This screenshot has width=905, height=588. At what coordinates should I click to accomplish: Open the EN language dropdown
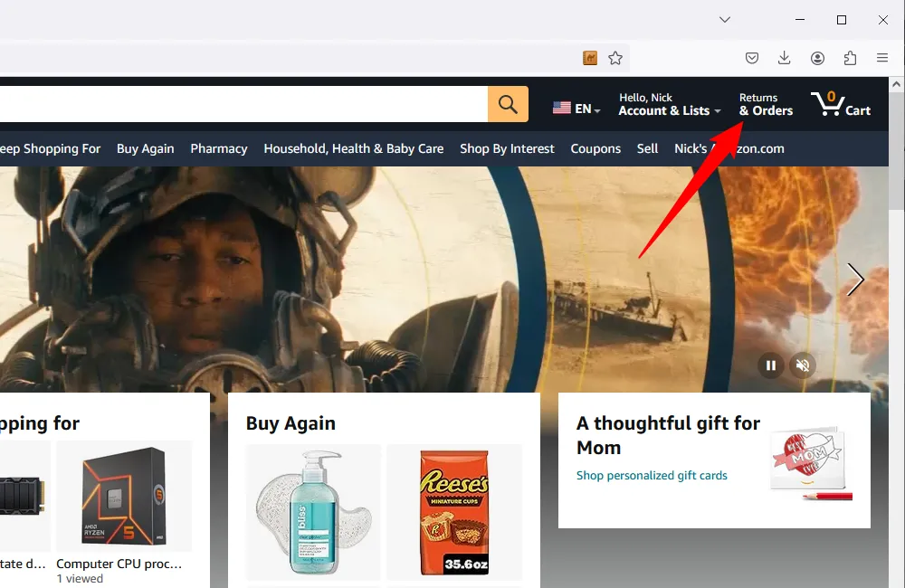576,109
